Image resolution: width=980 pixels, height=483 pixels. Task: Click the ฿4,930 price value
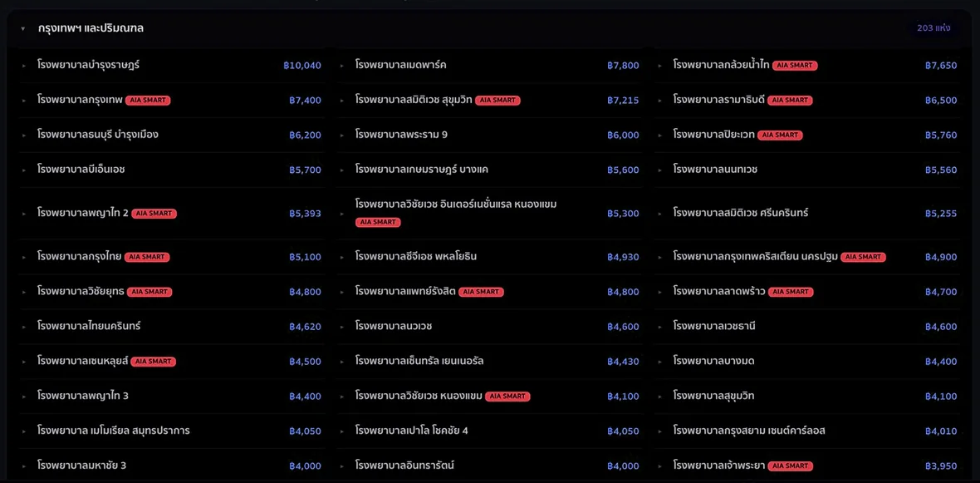click(623, 257)
